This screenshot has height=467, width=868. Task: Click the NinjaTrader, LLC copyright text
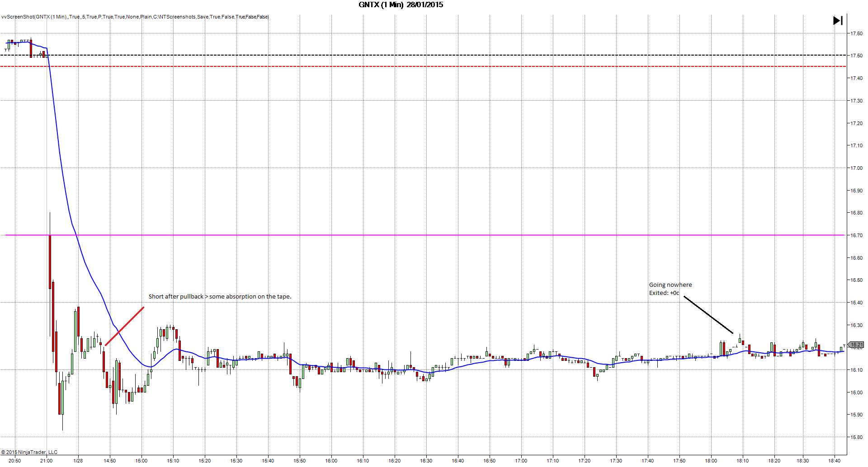[x=29, y=452]
